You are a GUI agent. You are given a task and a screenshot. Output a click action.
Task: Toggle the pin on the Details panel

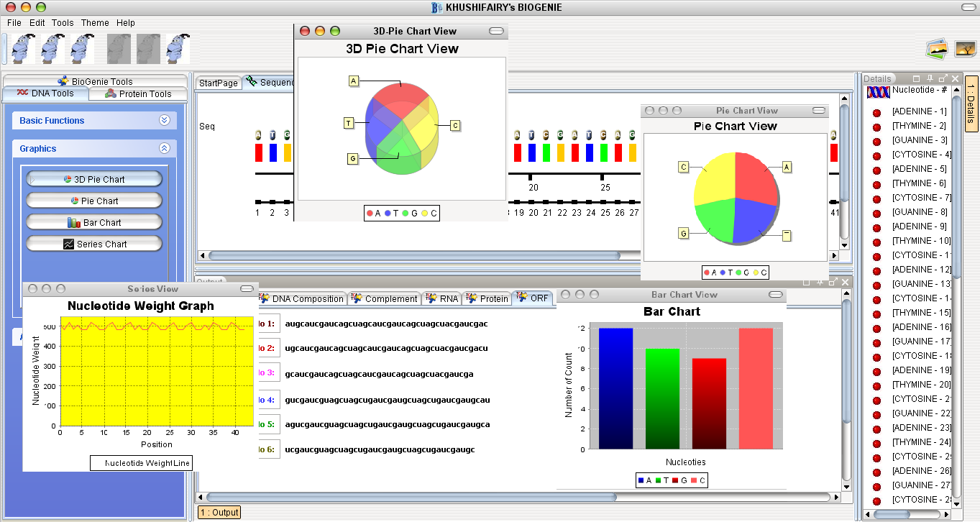[x=930, y=78]
